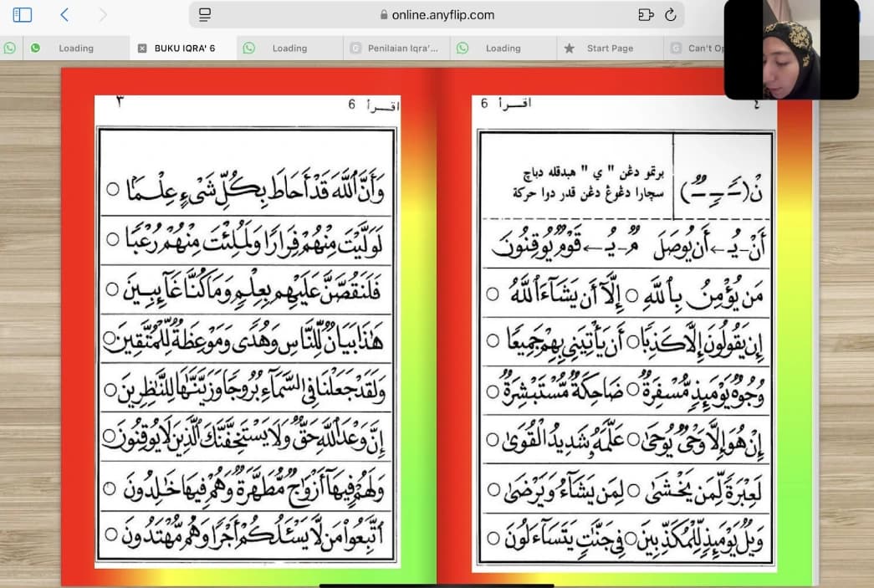Click the 'اقرأ 6' header on the left page

(374, 105)
